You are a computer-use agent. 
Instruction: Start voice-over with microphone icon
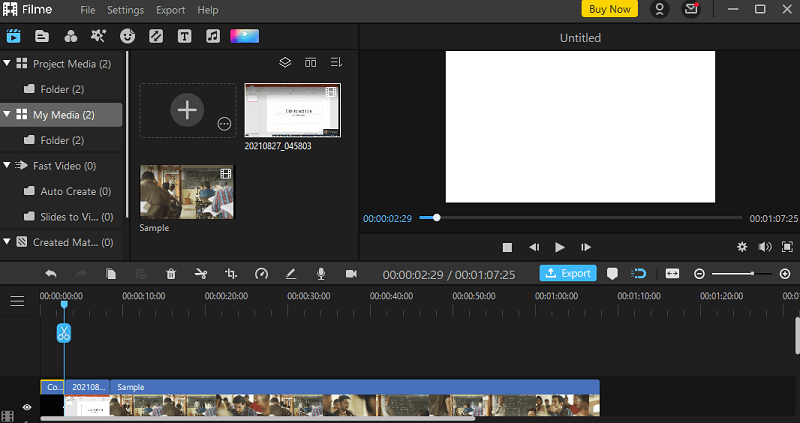point(321,274)
